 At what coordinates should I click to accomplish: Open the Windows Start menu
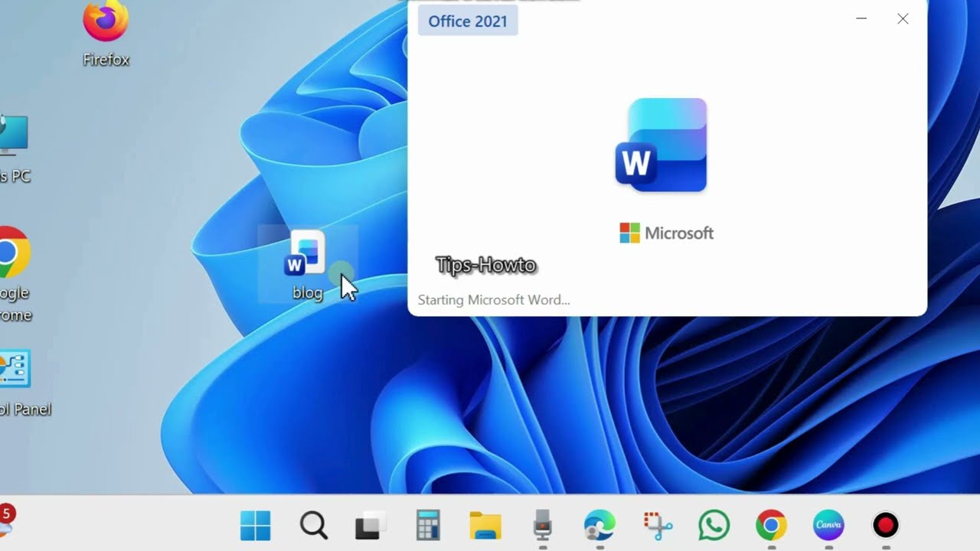pos(255,526)
